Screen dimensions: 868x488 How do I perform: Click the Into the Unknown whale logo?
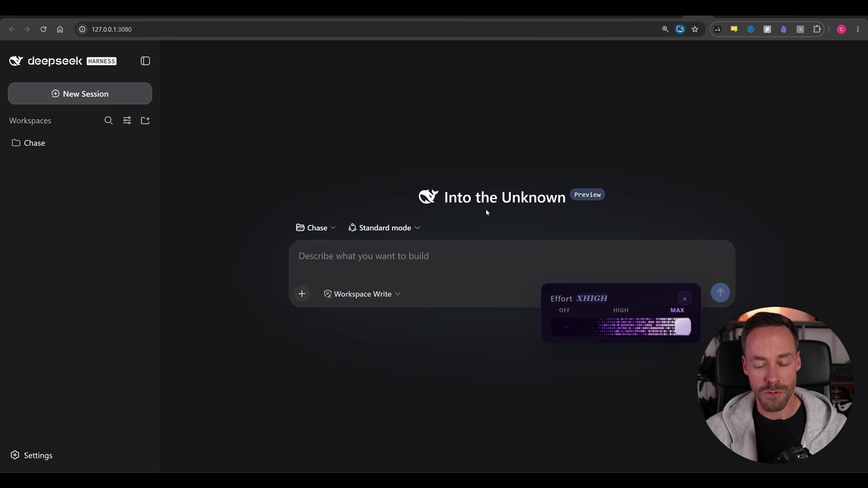click(x=428, y=197)
